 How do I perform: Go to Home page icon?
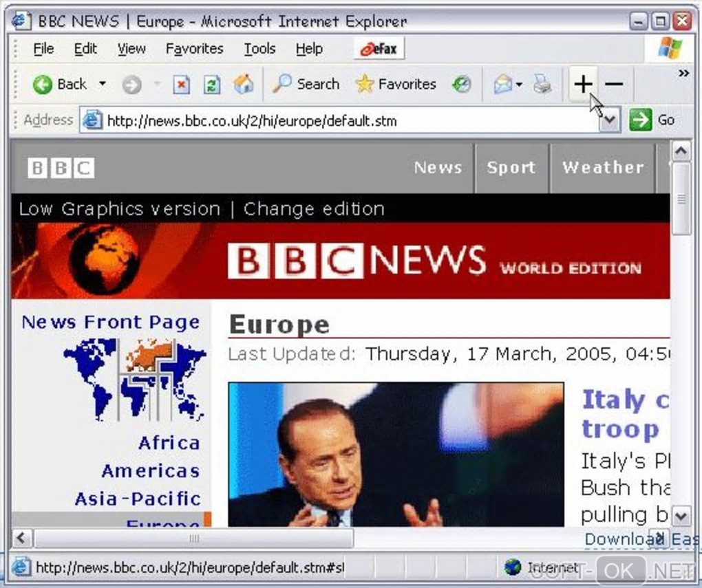click(243, 84)
